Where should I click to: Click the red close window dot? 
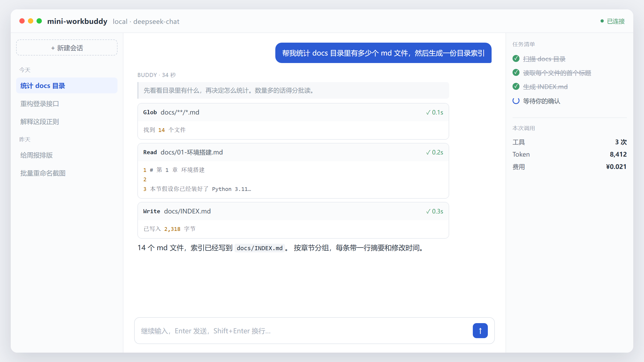tap(22, 21)
